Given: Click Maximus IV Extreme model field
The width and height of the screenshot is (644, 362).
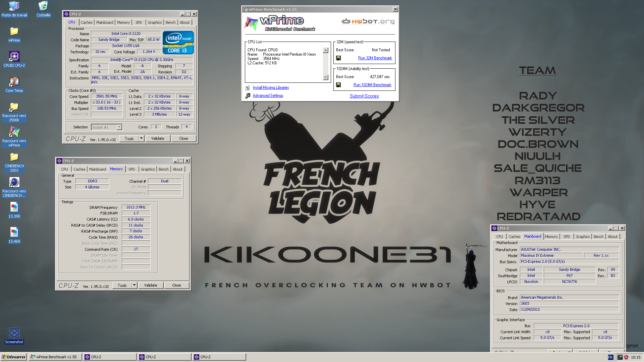Looking at the screenshot, I should pos(551,255).
